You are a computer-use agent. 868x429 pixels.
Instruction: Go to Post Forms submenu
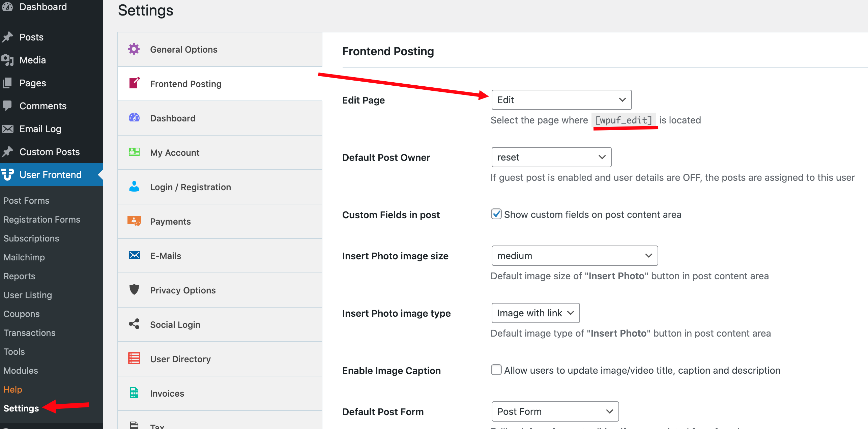point(26,201)
